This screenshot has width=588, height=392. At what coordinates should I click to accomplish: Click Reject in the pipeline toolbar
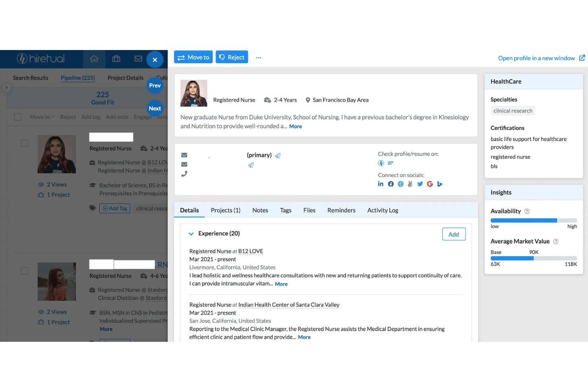(68, 117)
